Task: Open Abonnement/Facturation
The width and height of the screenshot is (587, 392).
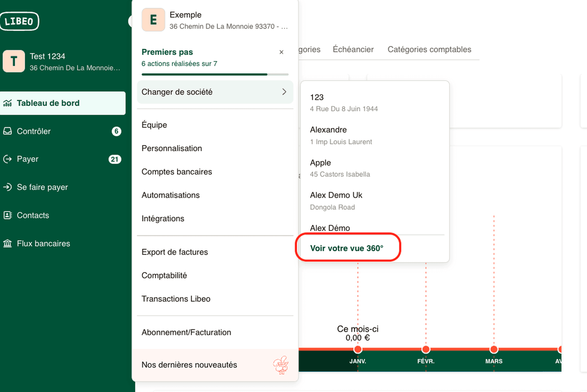Action: (x=186, y=332)
